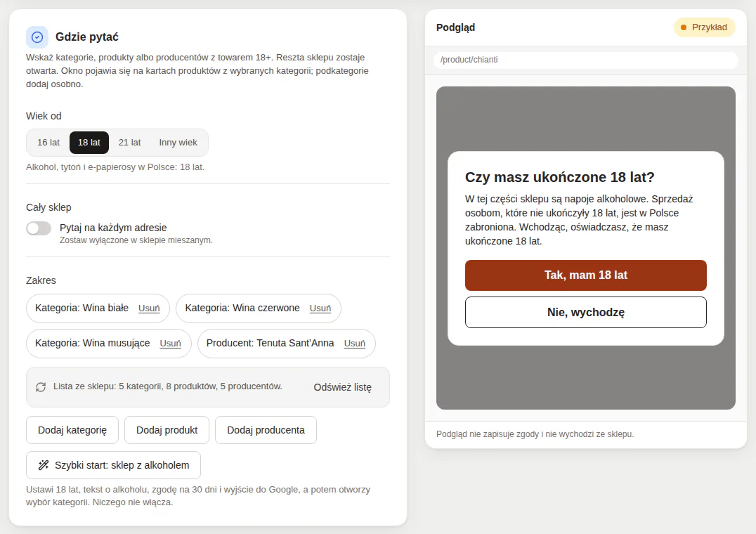Click the Dodaj producenta button
Image resolution: width=756 pixels, height=534 pixels.
(x=266, y=430)
